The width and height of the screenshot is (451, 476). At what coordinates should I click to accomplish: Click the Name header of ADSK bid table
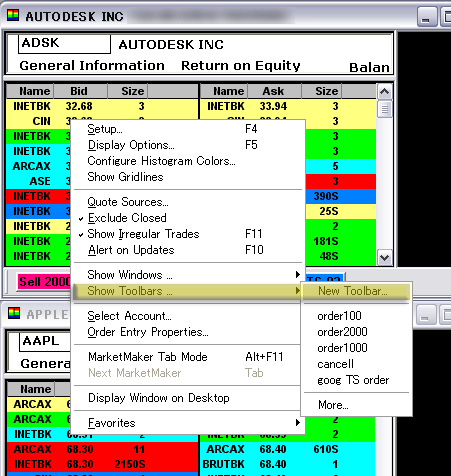[x=30, y=91]
